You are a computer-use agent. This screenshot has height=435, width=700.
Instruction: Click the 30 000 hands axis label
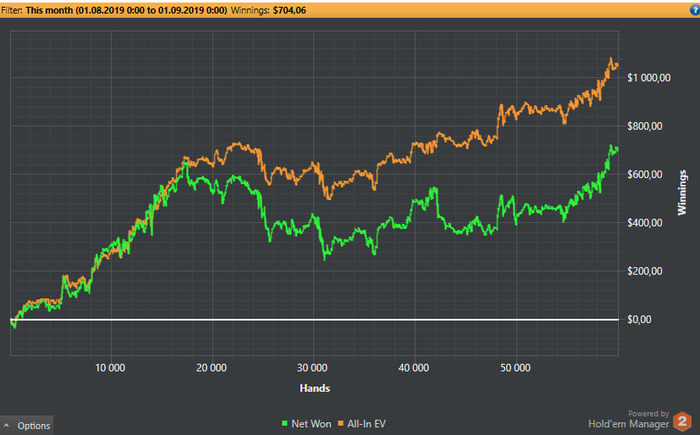[312, 368]
